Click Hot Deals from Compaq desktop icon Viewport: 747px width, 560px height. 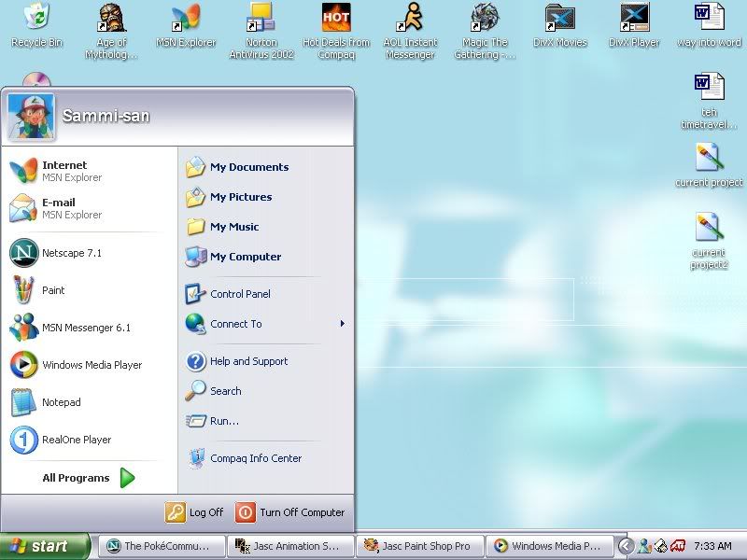[x=336, y=31]
